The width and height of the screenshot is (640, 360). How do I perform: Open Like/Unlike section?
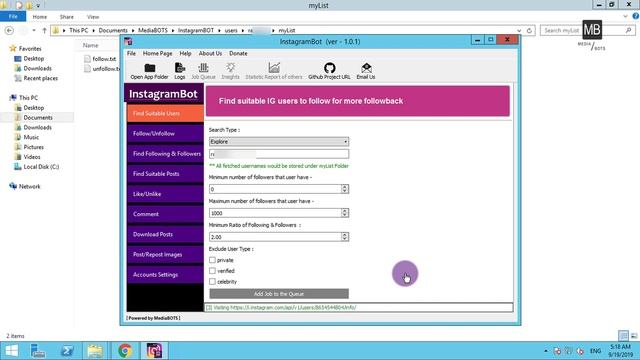point(165,194)
